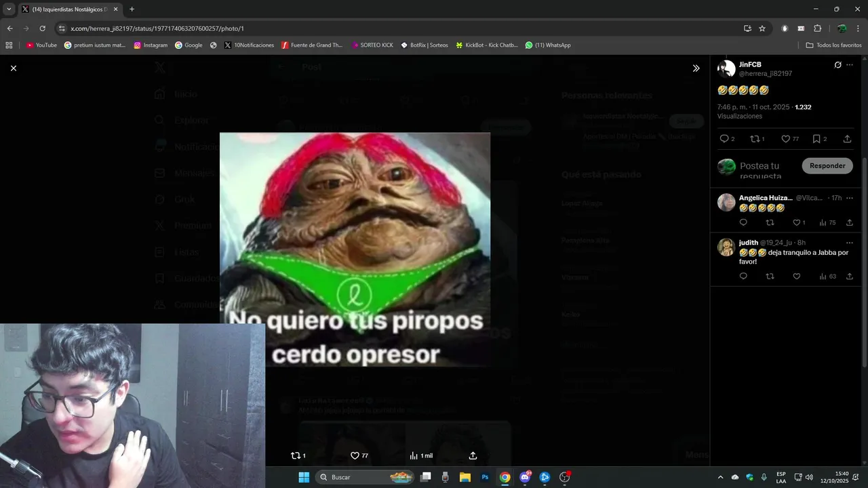The height and width of the screenshot is (488, 868).
Task: Open volume control in system tray
Action: (809, 477)
